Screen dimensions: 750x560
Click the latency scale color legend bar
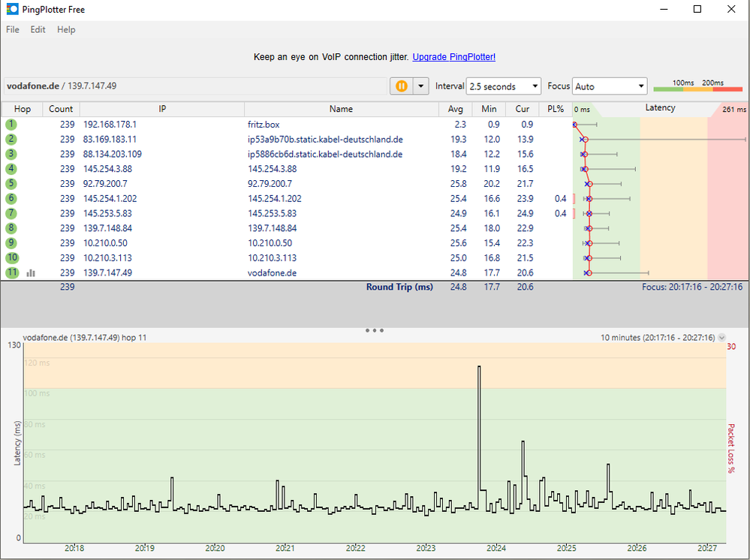[697, 89]
